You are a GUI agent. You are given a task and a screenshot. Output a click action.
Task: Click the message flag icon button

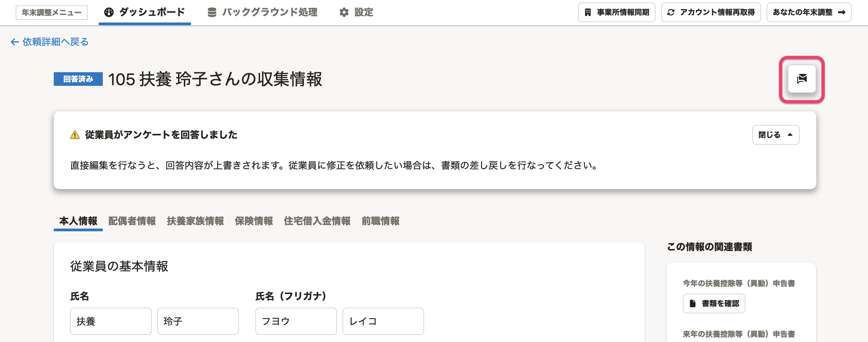802,79
